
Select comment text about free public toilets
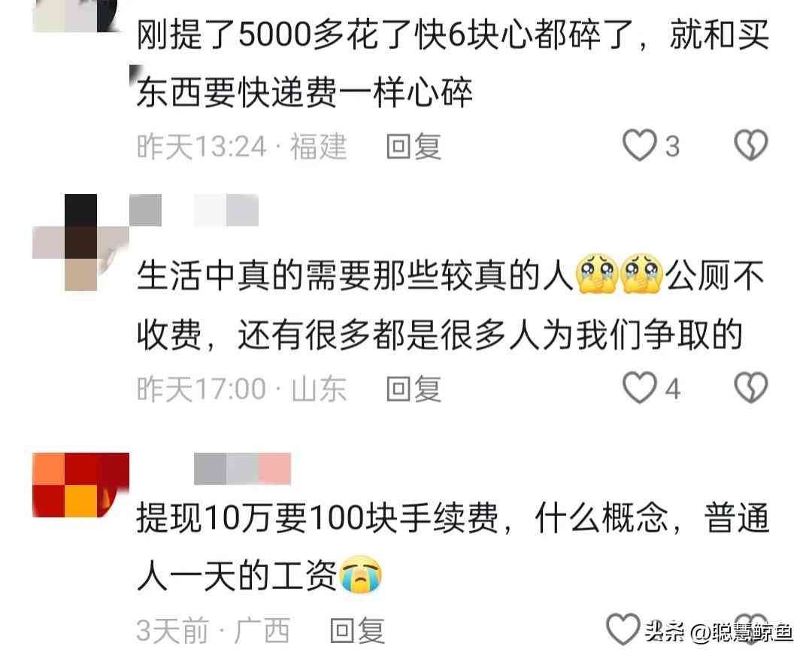450,305
